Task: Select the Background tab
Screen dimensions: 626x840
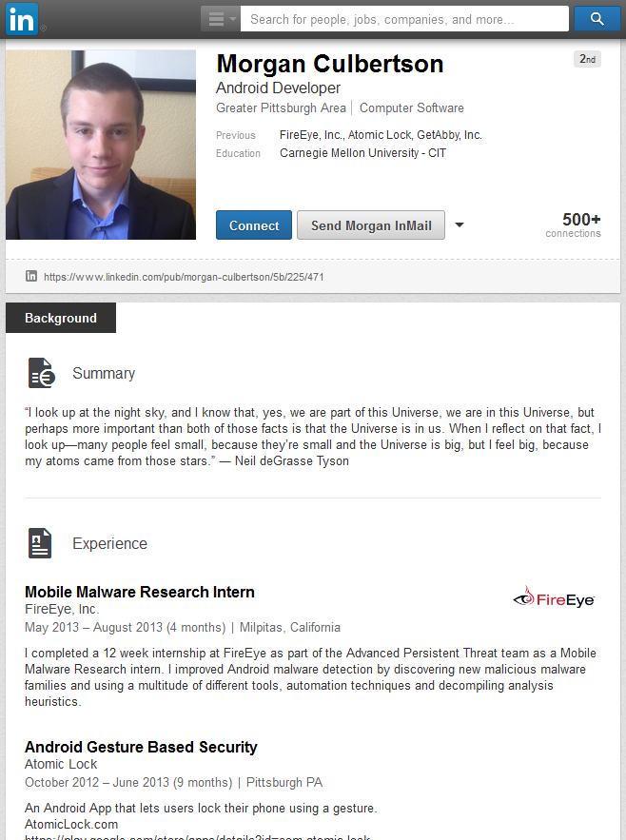Action: click(x=61, y=319)
